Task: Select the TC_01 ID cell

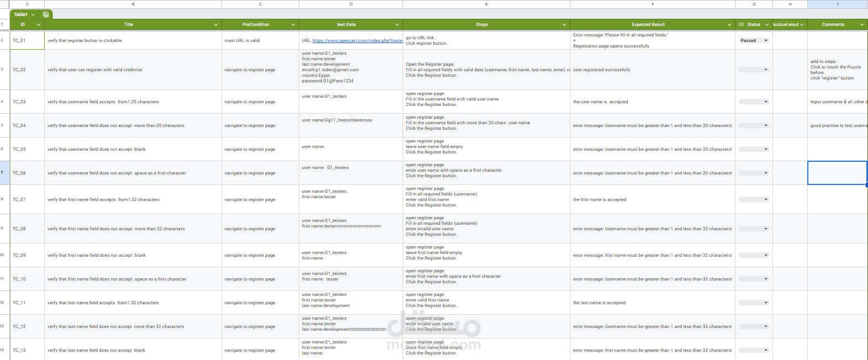Action: click(27, 40)
